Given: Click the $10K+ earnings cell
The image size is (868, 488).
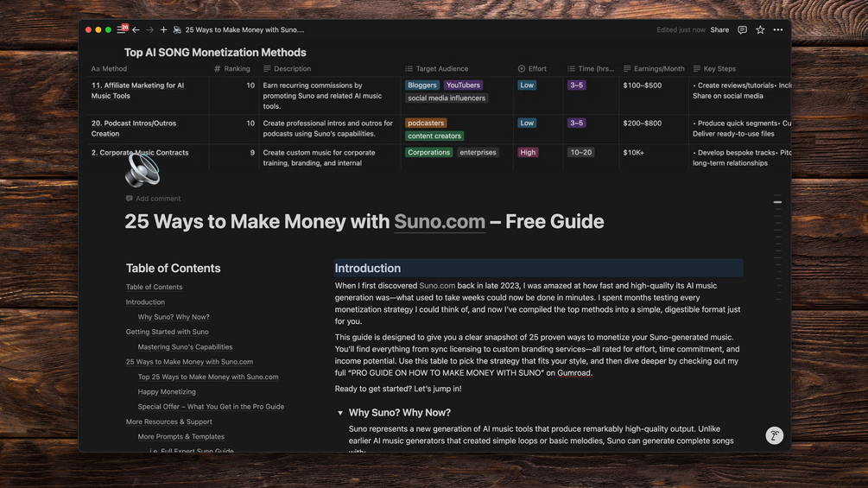Looking at the screenshot, I should (x=633, y=152).
